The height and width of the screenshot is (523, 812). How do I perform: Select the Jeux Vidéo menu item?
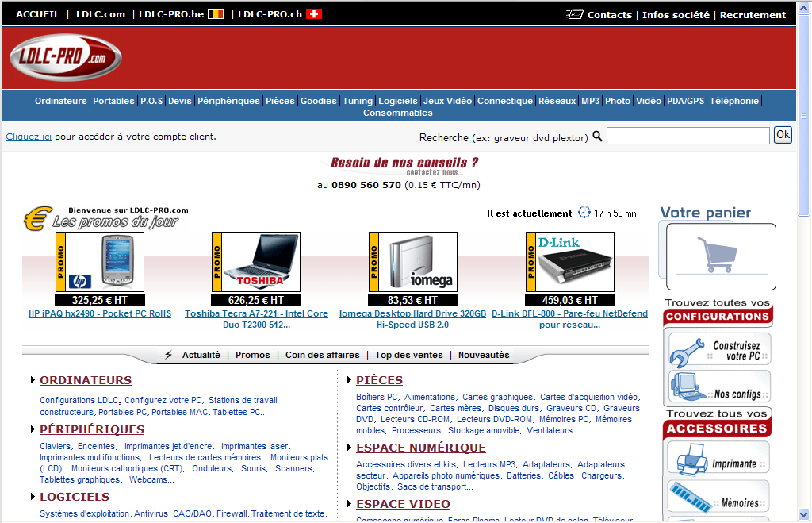(447, 101)
